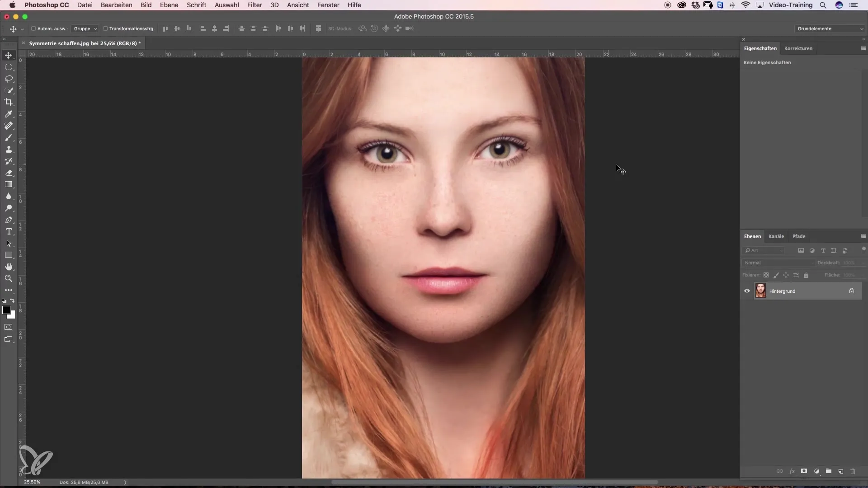Choose the Zoom tool
Image resolution: width=868 pixels, height=488 pixels.
point(9,278)
